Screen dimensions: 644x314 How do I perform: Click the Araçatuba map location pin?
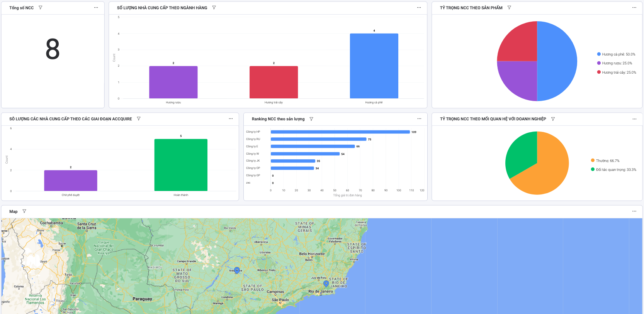tap(237, 270)
